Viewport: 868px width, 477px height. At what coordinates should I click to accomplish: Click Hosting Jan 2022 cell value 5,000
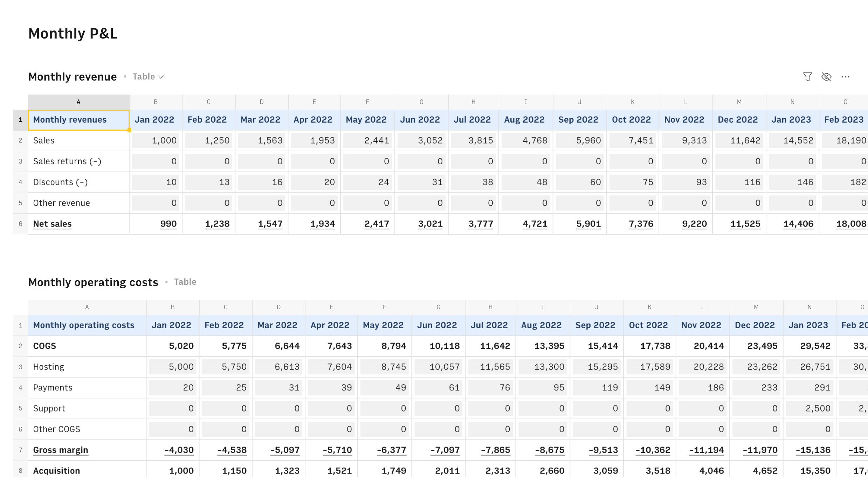point(173,367)
